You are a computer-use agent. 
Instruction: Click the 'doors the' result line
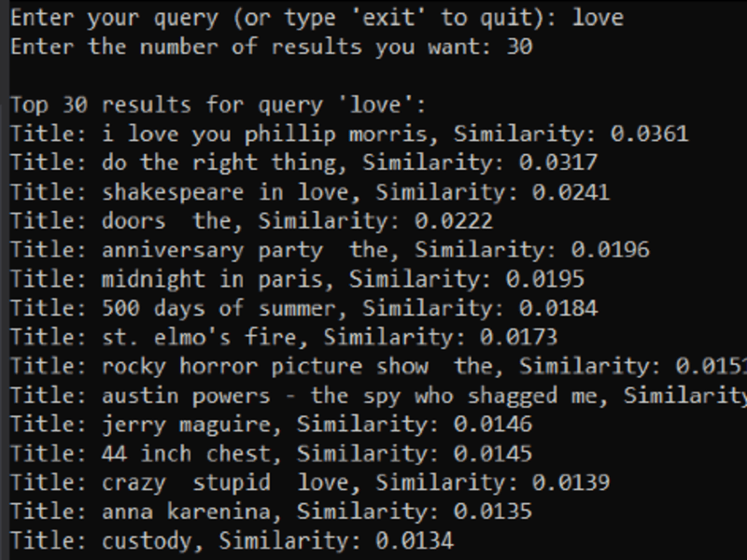(x=251, y=221)
